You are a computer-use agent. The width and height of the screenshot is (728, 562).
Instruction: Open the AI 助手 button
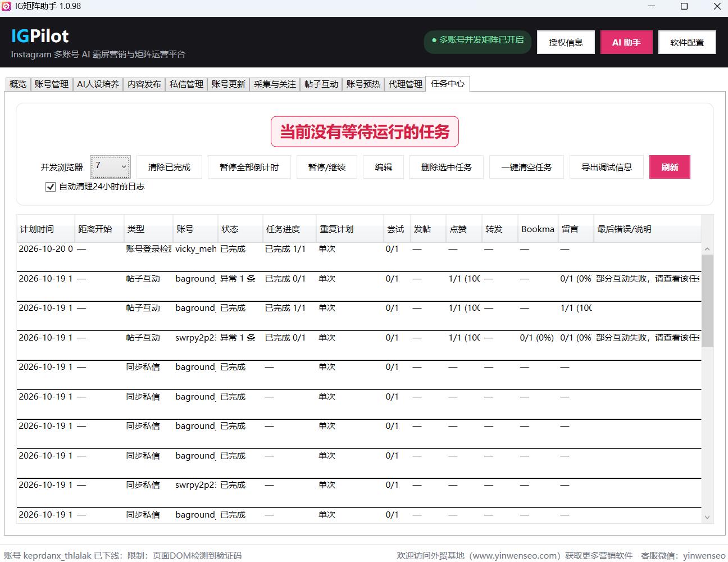click(x=626, y=42)
